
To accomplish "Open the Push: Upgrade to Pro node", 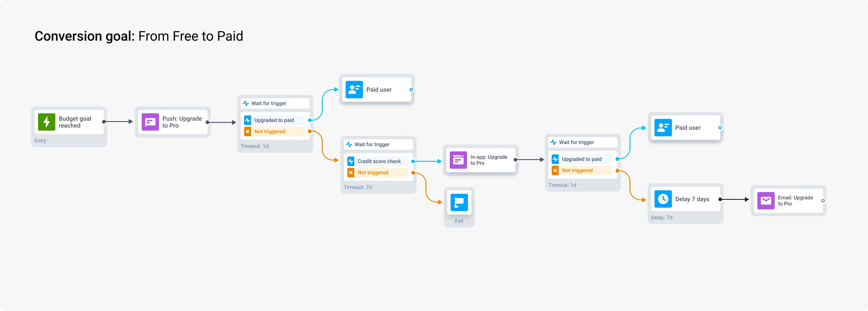I will coord(182,122).
